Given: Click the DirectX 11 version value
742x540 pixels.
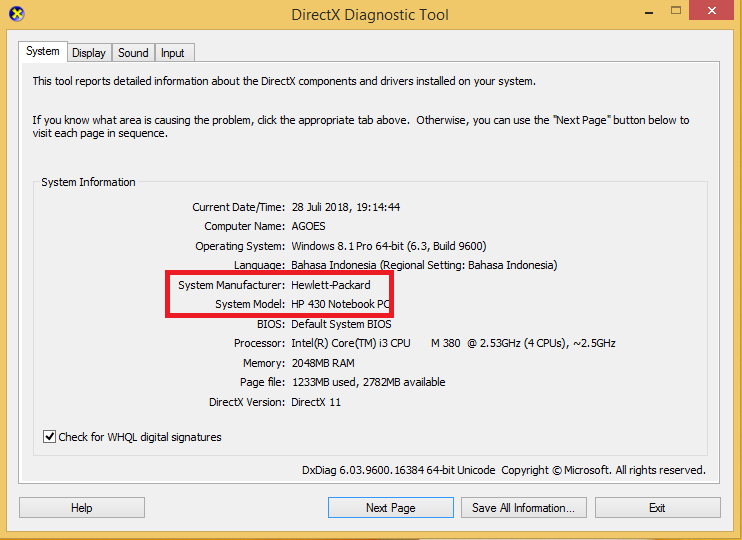Looking at the screenshot, I should 316,402.
